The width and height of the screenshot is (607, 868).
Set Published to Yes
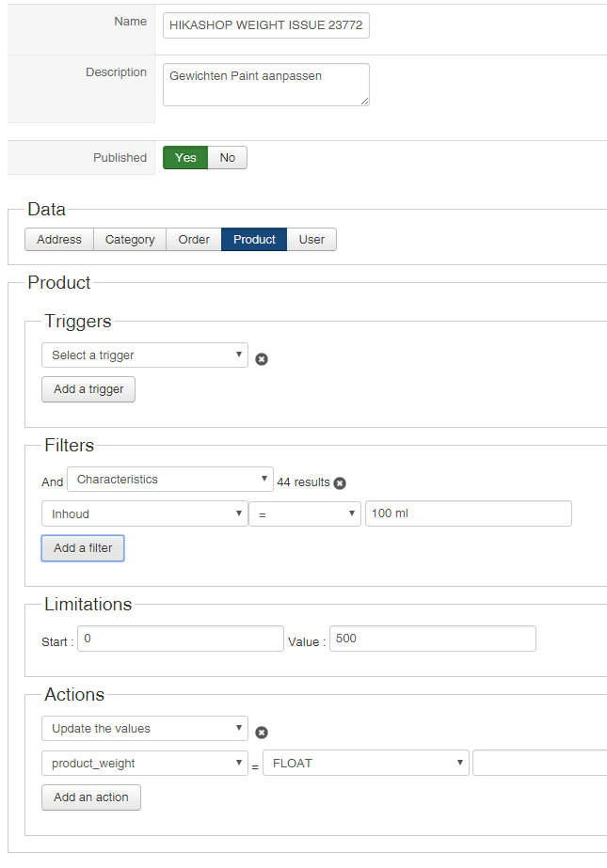(x=185, y=158)
